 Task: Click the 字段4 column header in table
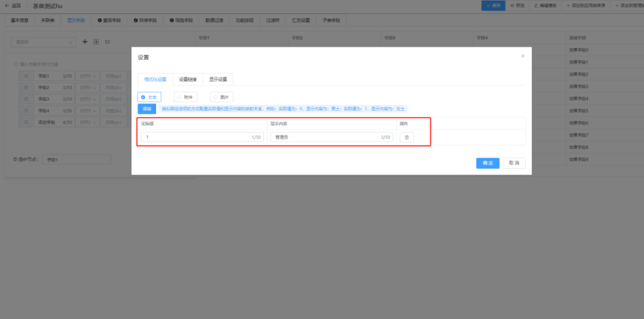click(519, 38)
